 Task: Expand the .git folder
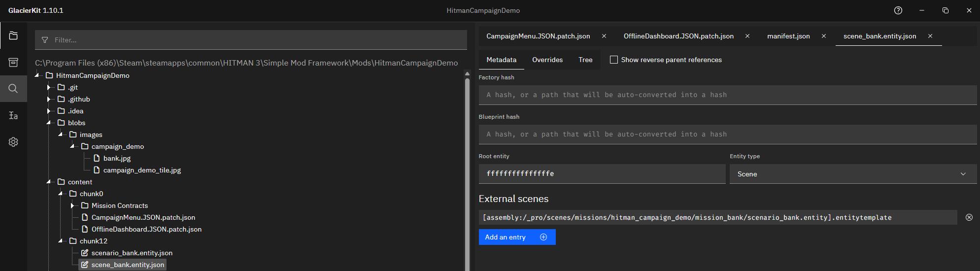coord(49,87)
